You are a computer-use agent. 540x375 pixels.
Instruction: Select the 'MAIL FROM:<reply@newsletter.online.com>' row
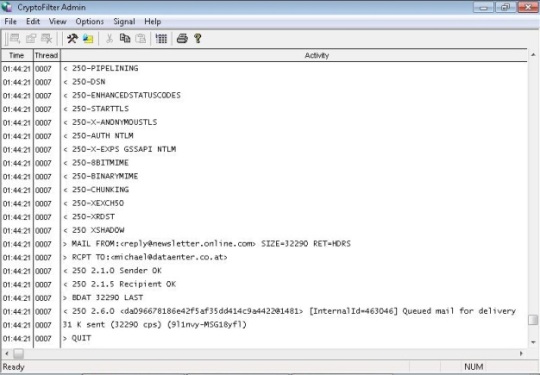coord(264,244)
